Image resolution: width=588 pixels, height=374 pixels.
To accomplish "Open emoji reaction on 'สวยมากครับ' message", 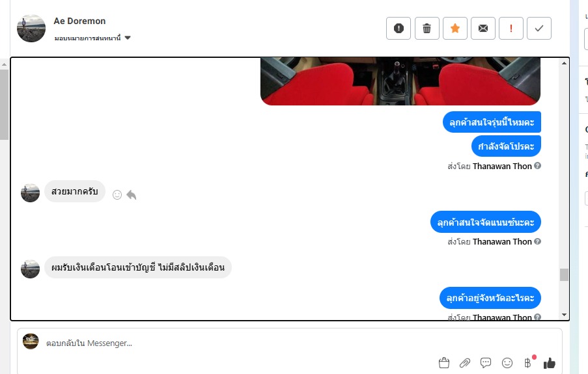I will coord(117,195).
